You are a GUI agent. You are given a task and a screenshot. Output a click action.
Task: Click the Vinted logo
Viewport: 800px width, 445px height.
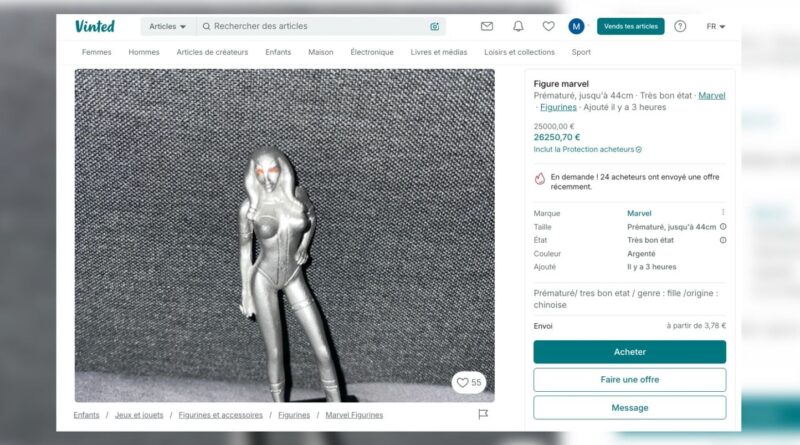pos(95,26)
